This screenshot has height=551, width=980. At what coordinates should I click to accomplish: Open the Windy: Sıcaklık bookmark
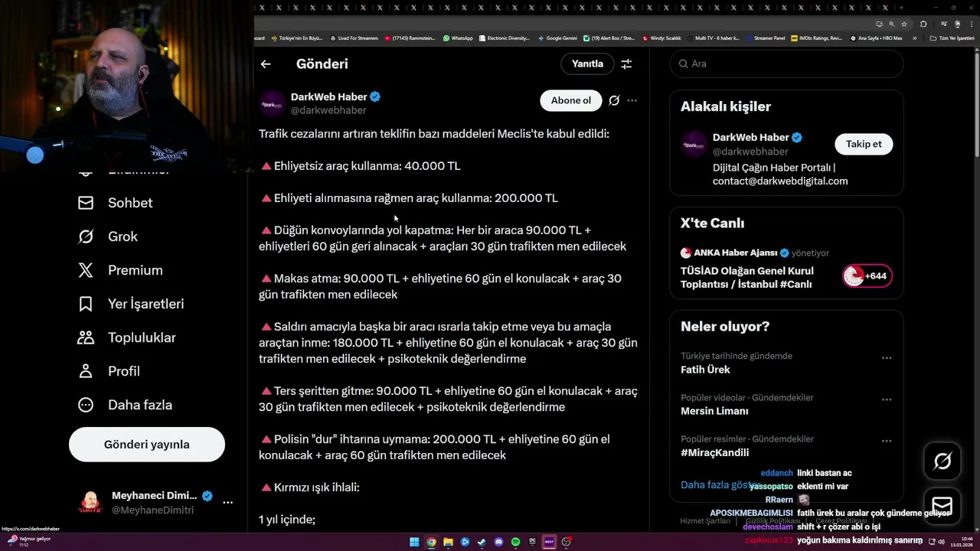662,38
